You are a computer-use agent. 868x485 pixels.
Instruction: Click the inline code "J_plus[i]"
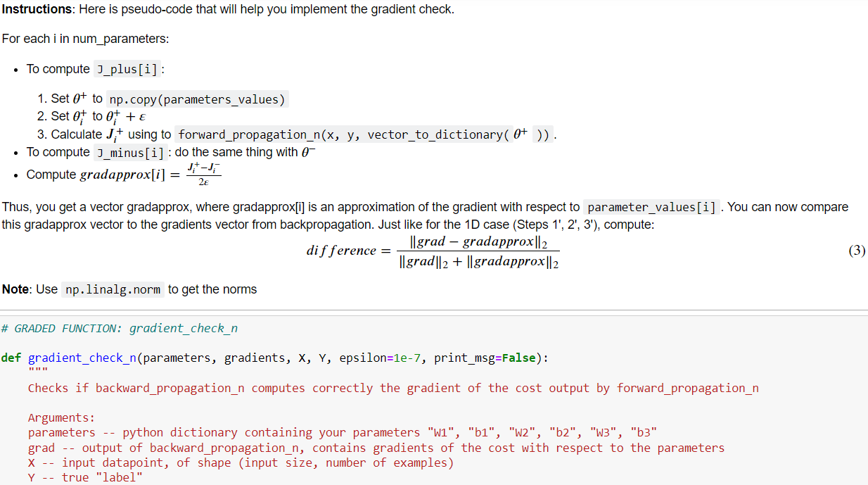(127, 69)
